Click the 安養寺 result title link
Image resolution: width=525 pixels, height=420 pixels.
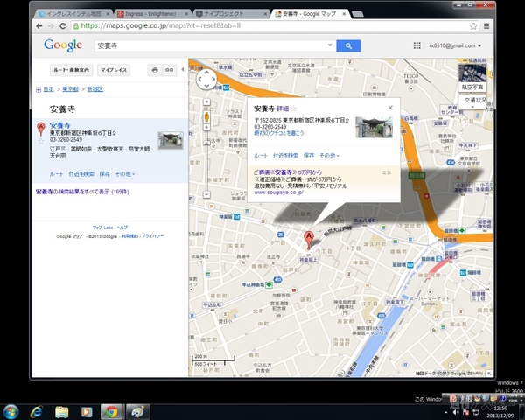(x=59, y=125)
